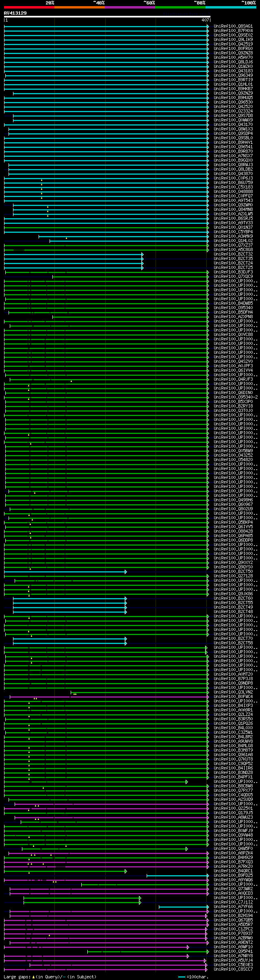260x980 pixels.
Task: Click the UniRef100_Q84MN8 hit label
Action: pyautogui.click(x=233, y=210)
